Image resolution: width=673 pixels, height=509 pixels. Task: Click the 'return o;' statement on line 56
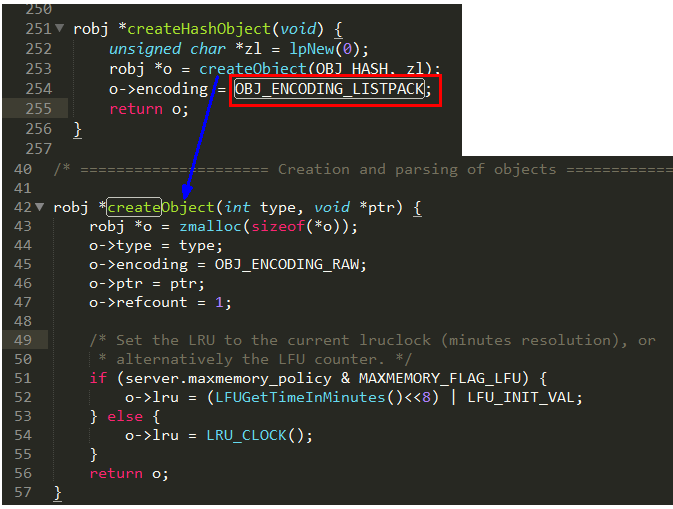tap(129, 473)
